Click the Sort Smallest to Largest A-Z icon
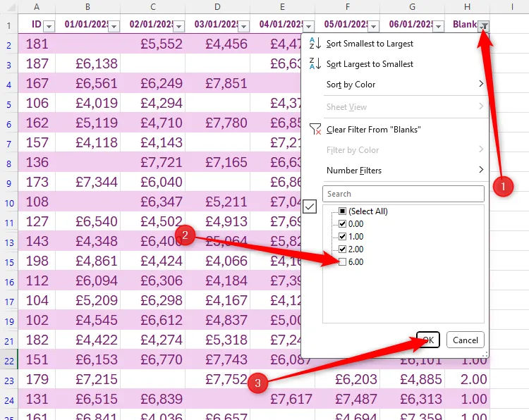This screenshot has height=420, width=529. pyautogui.click(x=315, y=44)
